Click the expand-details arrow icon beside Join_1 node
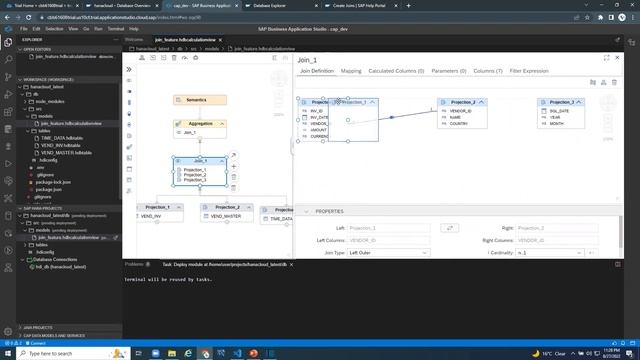The width and height of the screenshot is (640, 360). (x=233, y=155)
